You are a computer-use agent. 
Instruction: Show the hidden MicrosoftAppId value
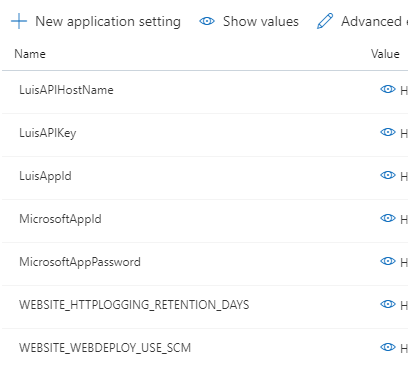388,218
